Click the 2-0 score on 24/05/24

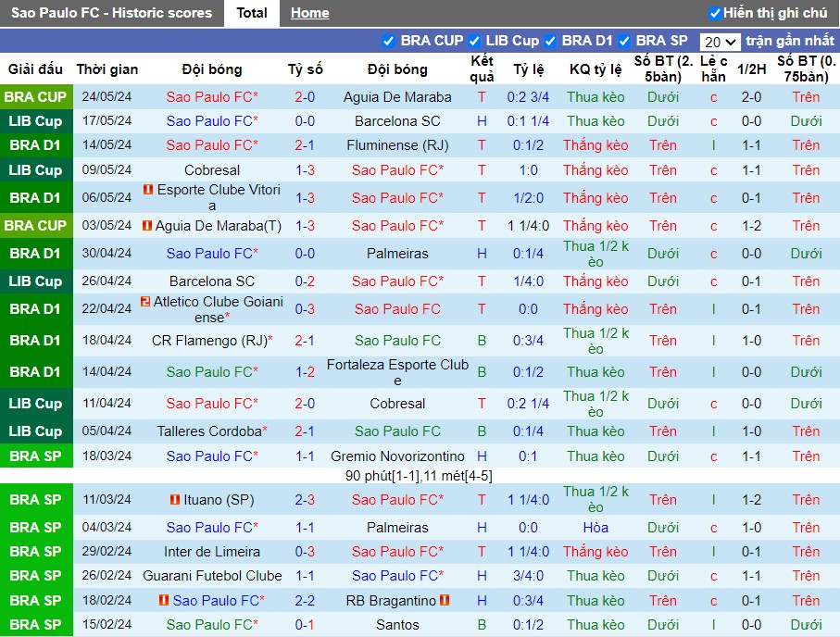tap(305, 97)
